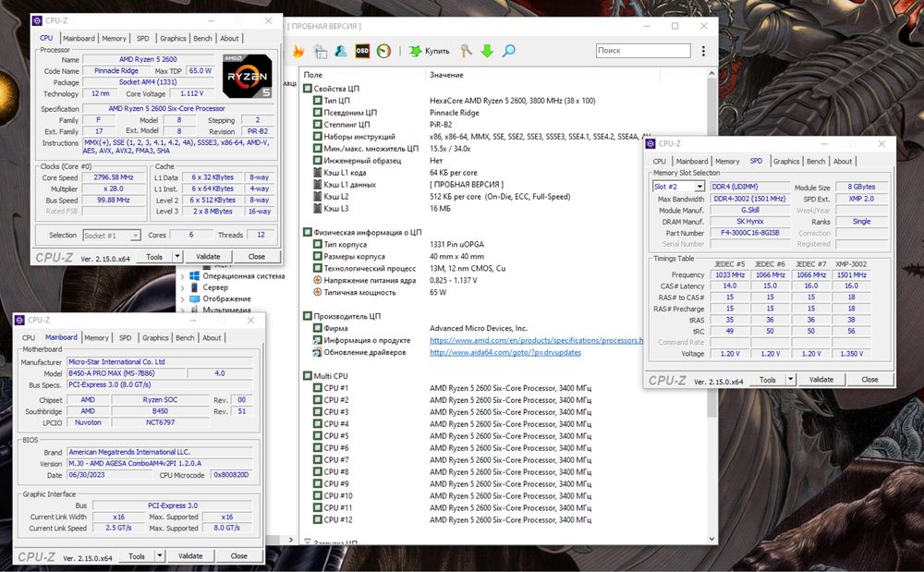The image size is (924, 572).
Task: Open the Slot #2 dropdown in CPU-Z SPD
Action: tap(699, 187)
